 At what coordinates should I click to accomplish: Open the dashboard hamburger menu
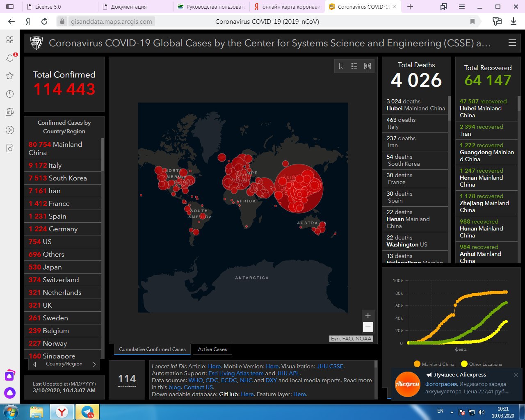(512, 43)
